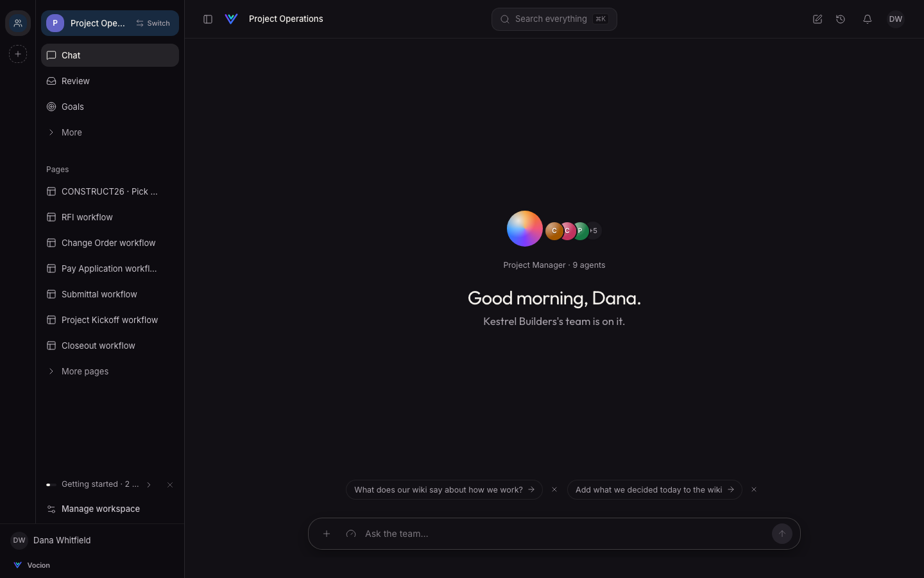Screen dimensions: 924x578
Task: Click the 'Project Manager · 9 agents' label
Action: (554, 265)
